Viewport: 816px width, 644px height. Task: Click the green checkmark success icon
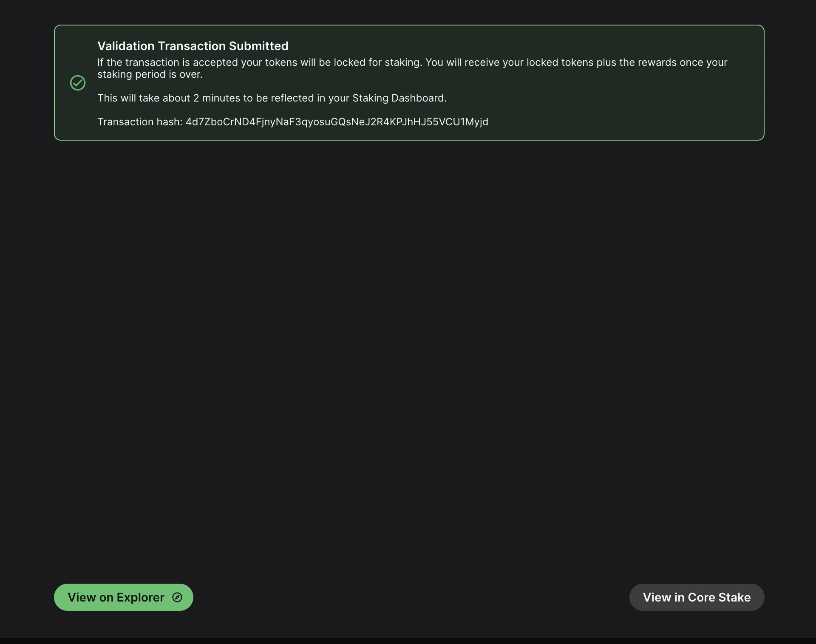click(78, 83)
